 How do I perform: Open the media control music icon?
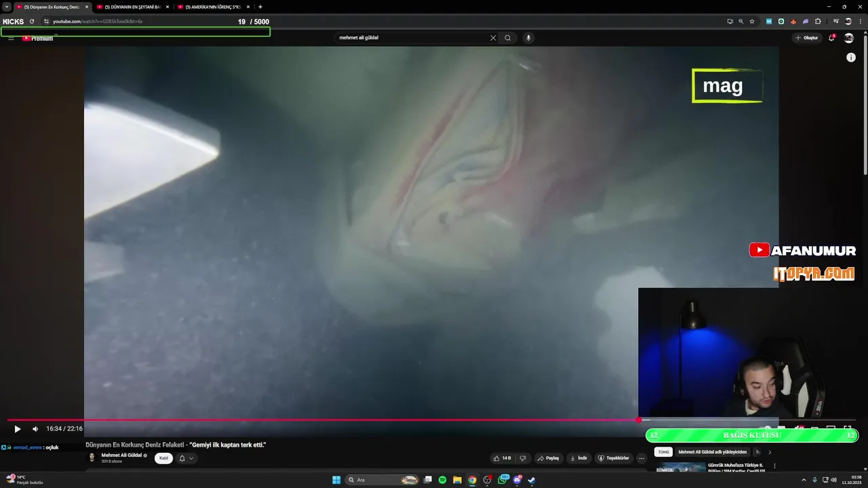[836, 21]
